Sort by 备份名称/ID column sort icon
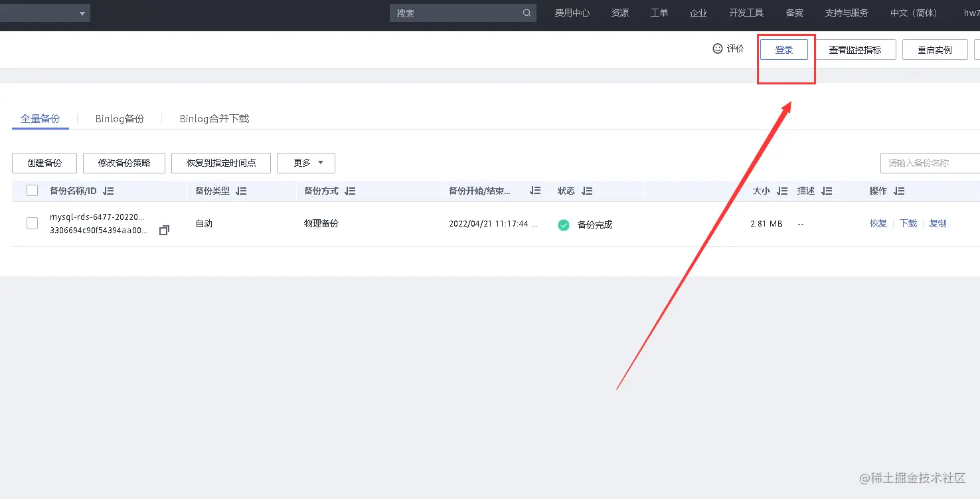The image size is (980, 499). pos(108,191)
